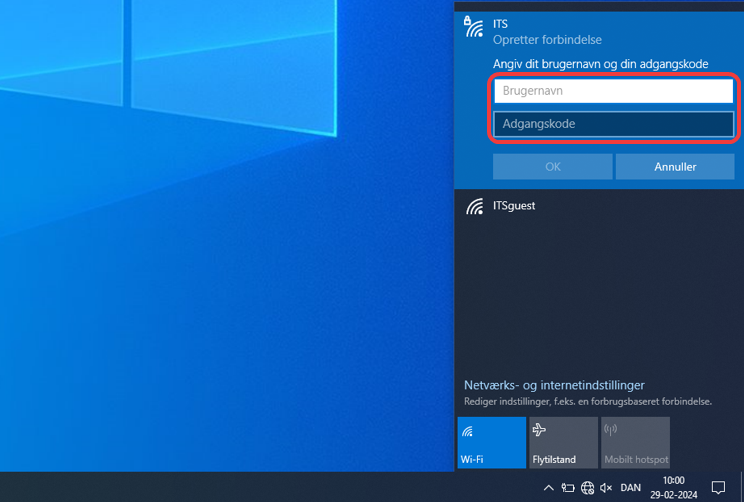Expand the ITSguest network entry

pyautogui.click(x=598, y=207)
